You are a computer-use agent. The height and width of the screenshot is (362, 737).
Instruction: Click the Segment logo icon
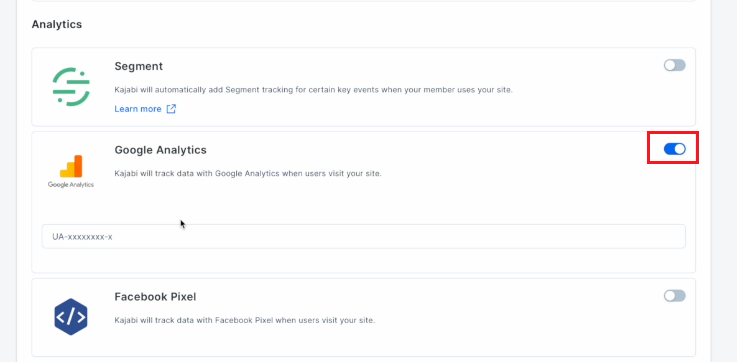[x=71, y=87]
